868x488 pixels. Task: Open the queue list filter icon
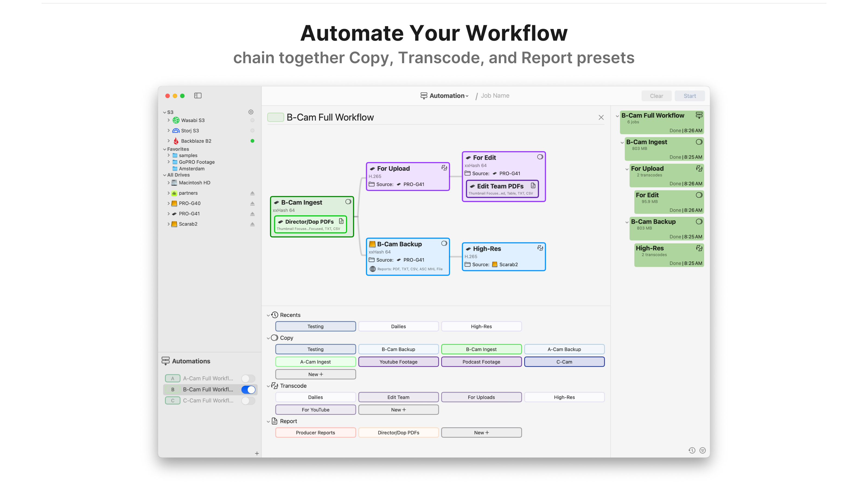click(x=703, y=450)
